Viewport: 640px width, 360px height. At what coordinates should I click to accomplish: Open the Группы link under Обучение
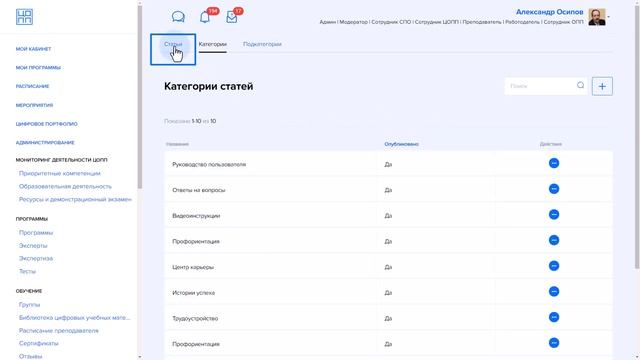point(29,305)
